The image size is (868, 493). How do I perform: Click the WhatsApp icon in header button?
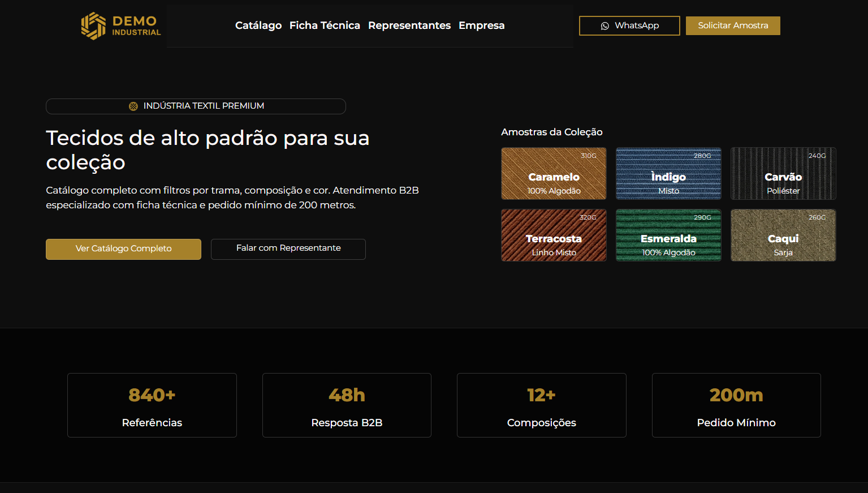tap(604, 26)
